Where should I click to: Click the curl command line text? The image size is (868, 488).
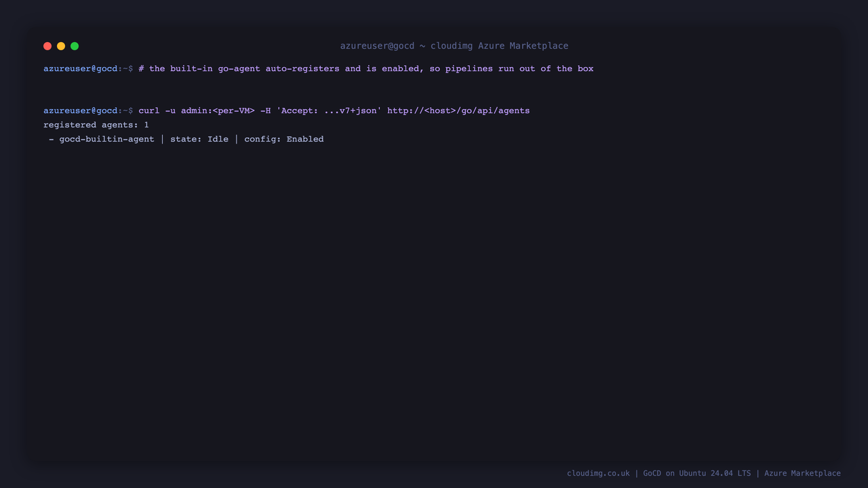pyautogui.click(x=334, y=110)
